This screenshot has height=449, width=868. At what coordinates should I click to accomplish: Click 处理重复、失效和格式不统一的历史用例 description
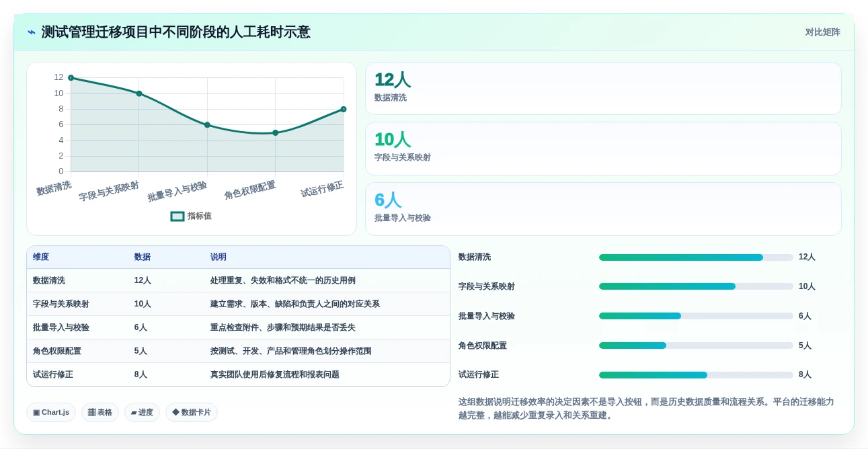pos(283,281)
